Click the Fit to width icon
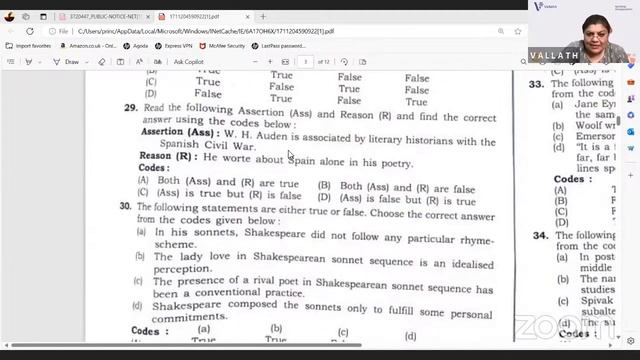Screen dimensions: 640x360 pos(285,62)
